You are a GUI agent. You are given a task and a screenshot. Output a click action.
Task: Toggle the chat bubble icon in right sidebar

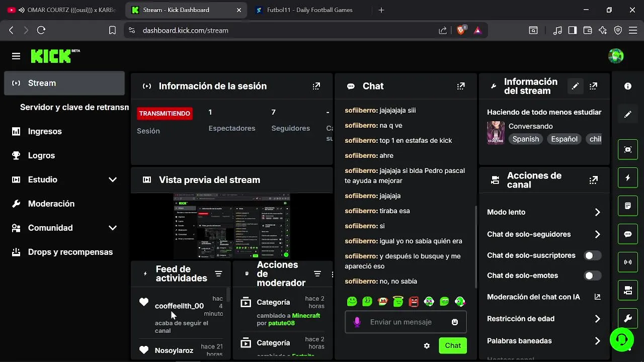point(628,234)
